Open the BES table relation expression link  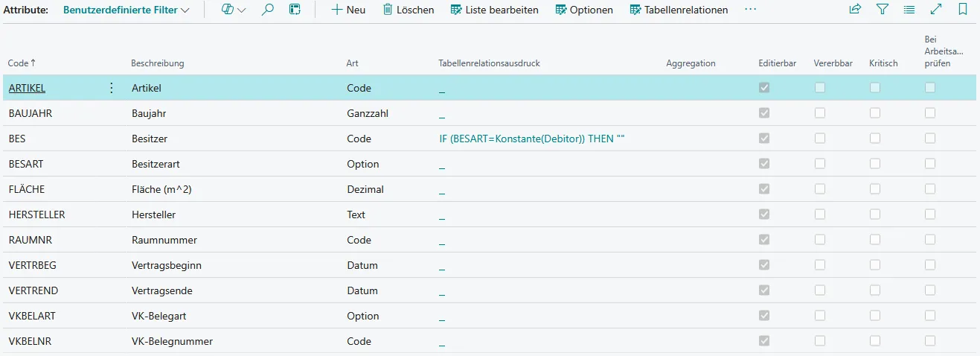click(x=531, y=139)
